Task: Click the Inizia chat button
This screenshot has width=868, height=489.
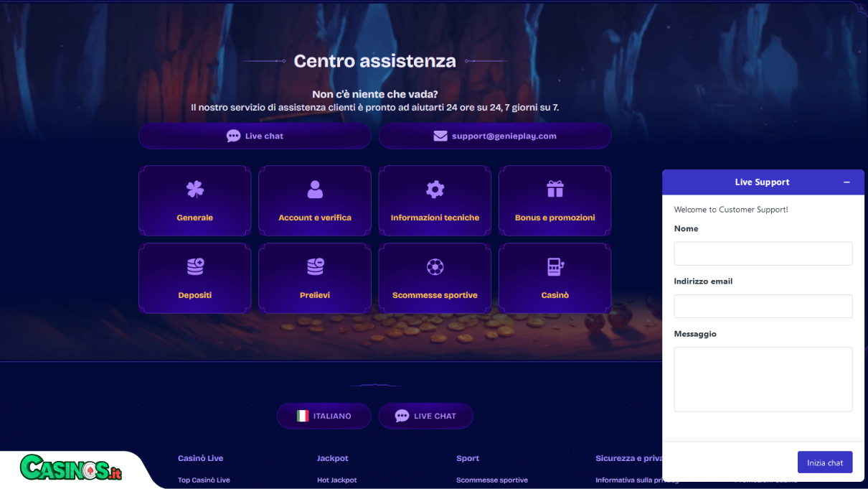Action: [x=825, y=462]
